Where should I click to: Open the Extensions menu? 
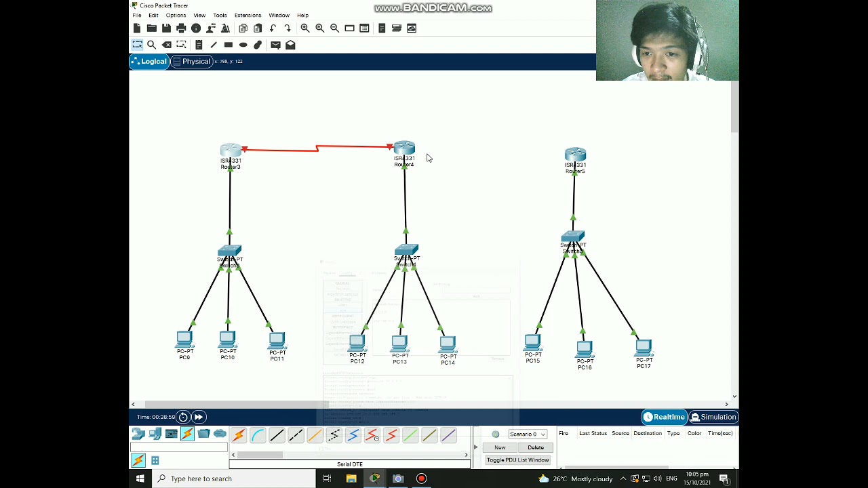coord(248,15)
